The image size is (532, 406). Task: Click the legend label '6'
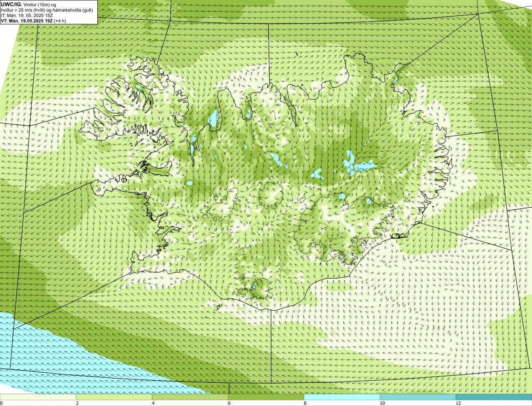pyautogui.click(x=229, y=403)
